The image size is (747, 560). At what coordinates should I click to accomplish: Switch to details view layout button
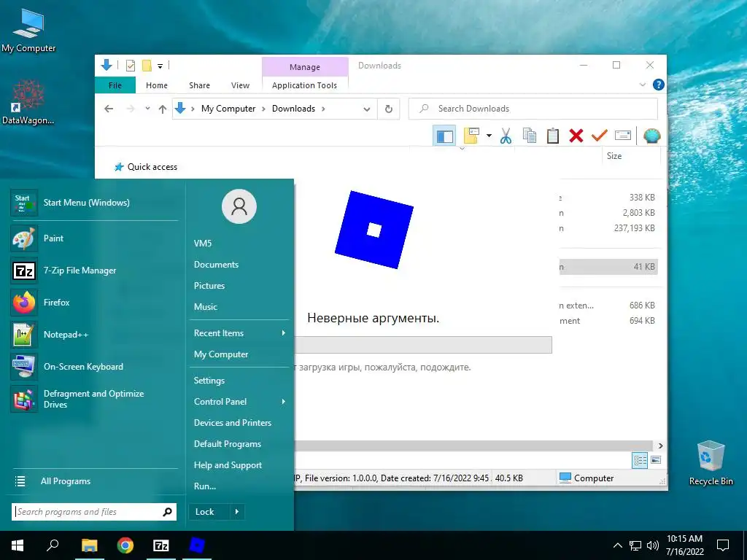pos(640,460)
